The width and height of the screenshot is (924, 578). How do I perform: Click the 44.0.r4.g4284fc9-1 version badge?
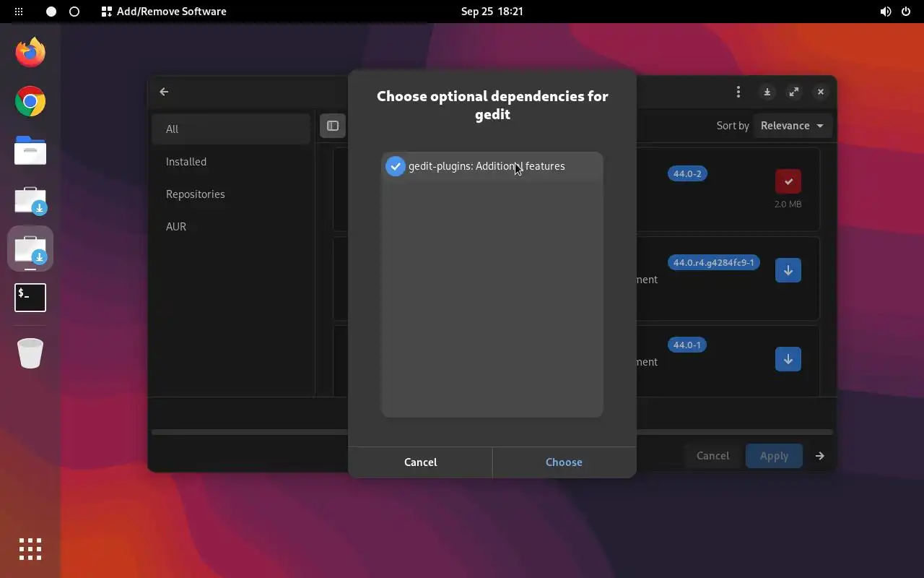tap(714, 263)
